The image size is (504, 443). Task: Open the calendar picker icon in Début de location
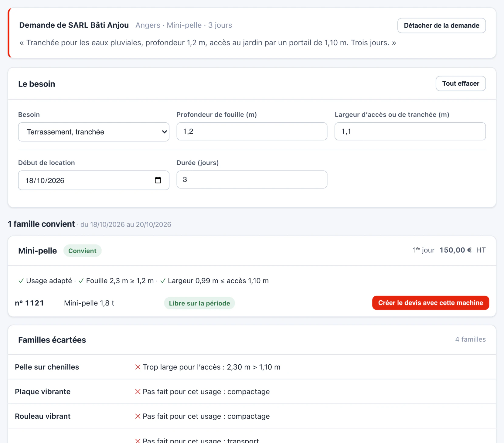click(158, 180)
